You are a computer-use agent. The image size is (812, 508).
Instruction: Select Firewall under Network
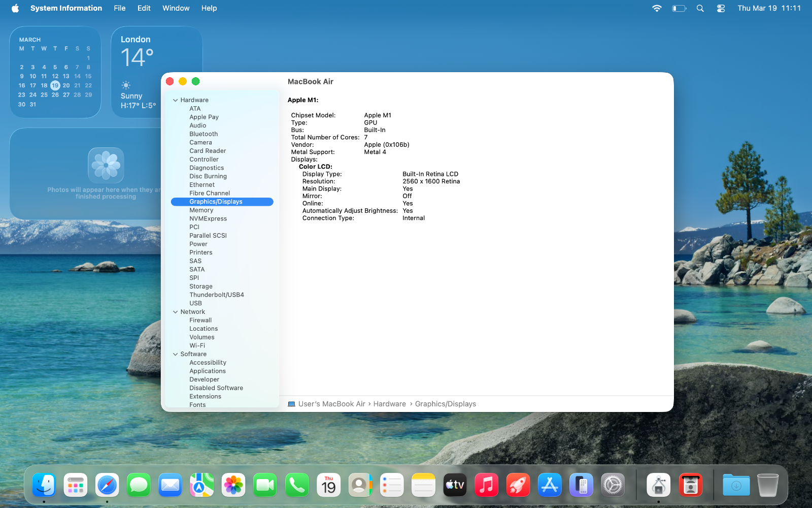click(222, 320)
